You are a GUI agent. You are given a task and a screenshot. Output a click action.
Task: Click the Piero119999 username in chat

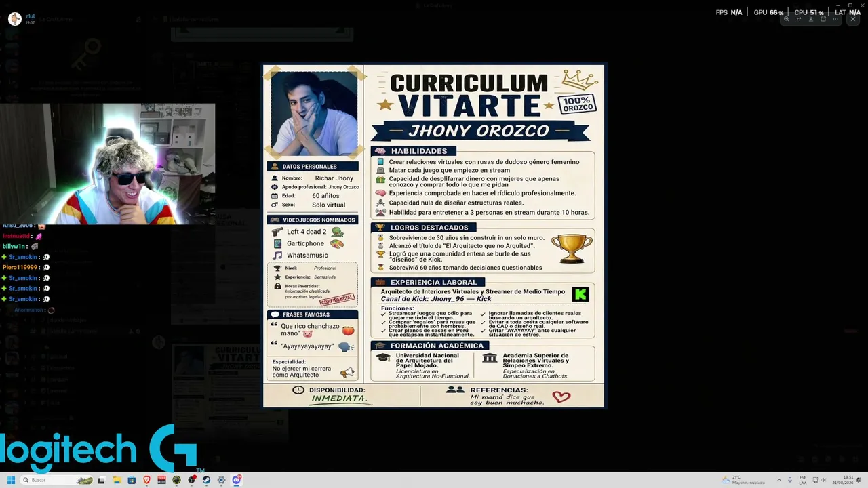pyautogui.click(x=20, y=268)
